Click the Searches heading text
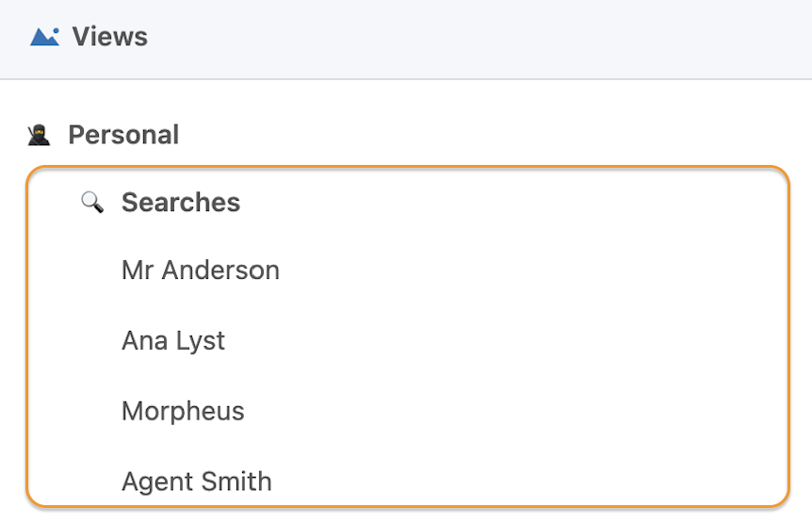 coord(181,202)
